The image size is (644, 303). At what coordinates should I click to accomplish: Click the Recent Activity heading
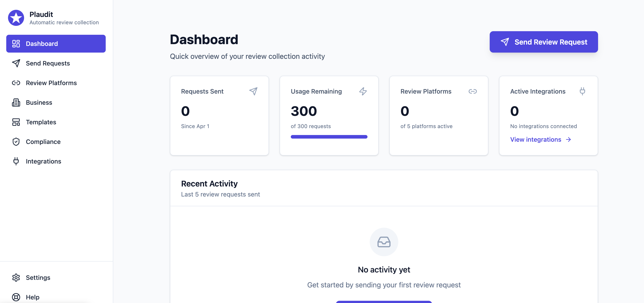pos(209,184)
